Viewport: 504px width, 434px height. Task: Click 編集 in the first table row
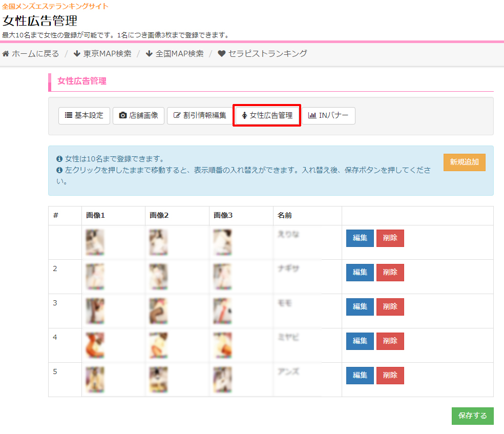click(x=360, y=238)
